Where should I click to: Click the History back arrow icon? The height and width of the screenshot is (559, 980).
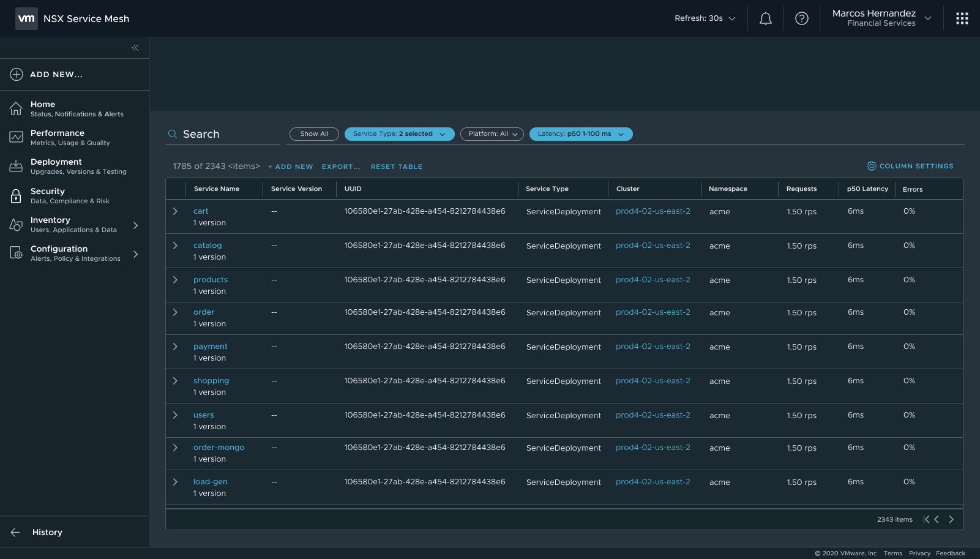[x=15, y=532]
